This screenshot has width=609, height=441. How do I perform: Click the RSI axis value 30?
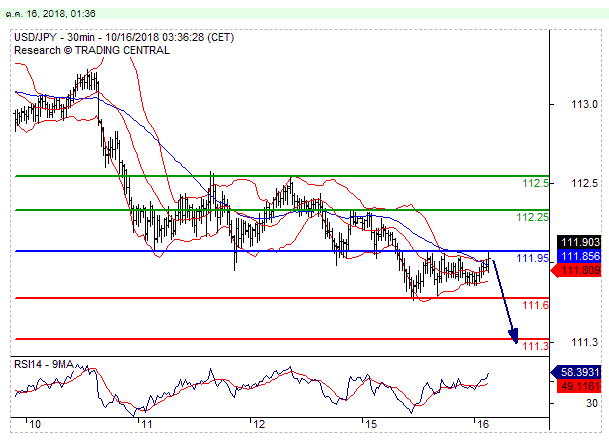592,403
